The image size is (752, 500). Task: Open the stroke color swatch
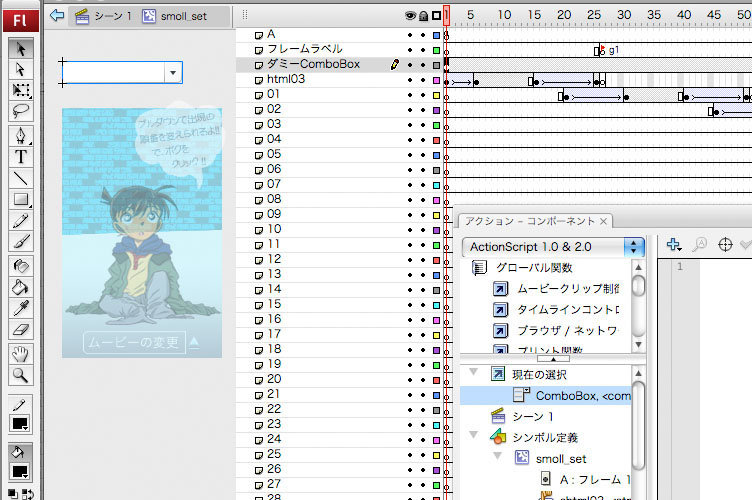(x=20, y=424)
